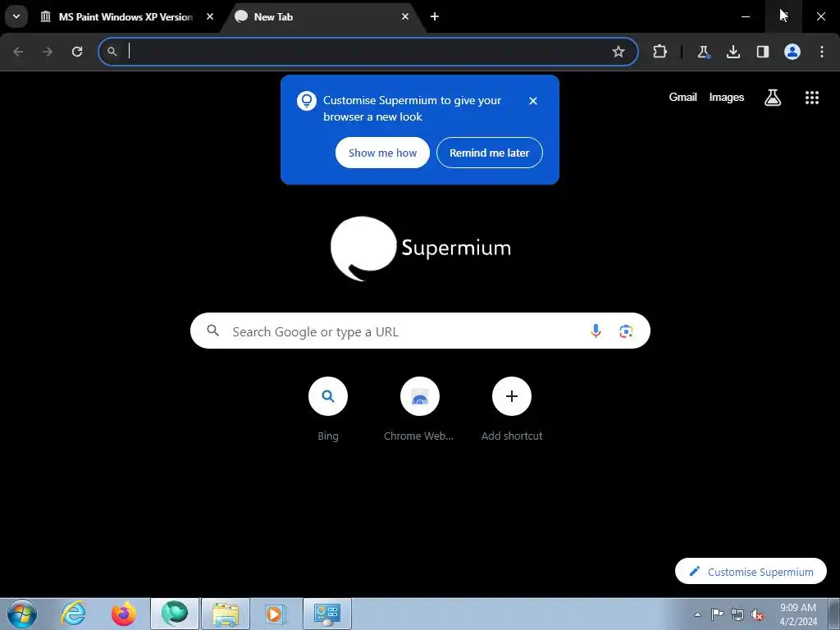Click the Add shortcut button

point(512,409)
